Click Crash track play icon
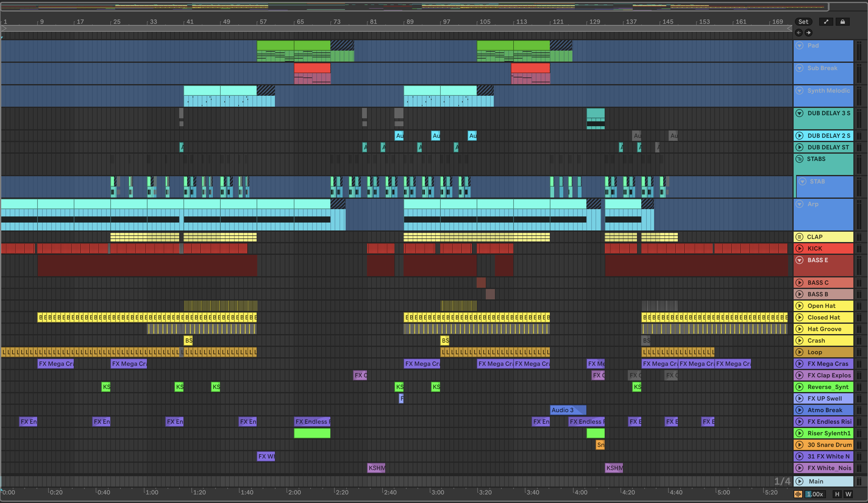This screenshot has width=868, height=503. point(799,341)
